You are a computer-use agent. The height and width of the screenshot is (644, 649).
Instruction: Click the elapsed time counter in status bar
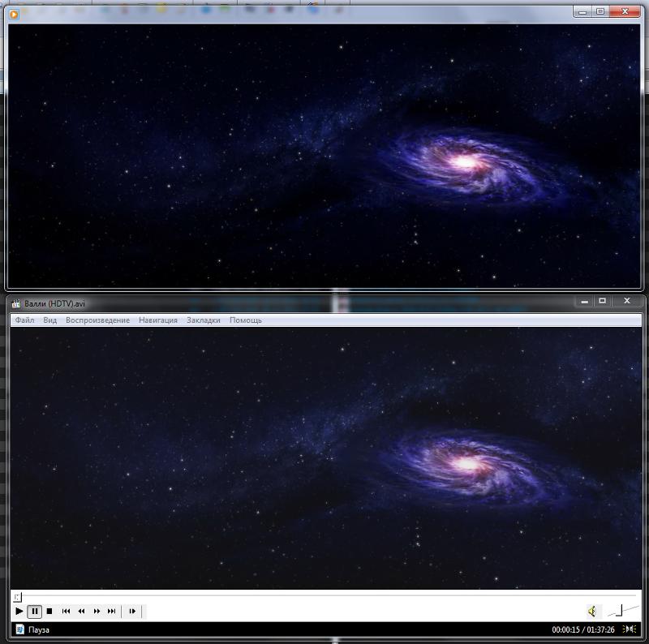click(566, 630)
